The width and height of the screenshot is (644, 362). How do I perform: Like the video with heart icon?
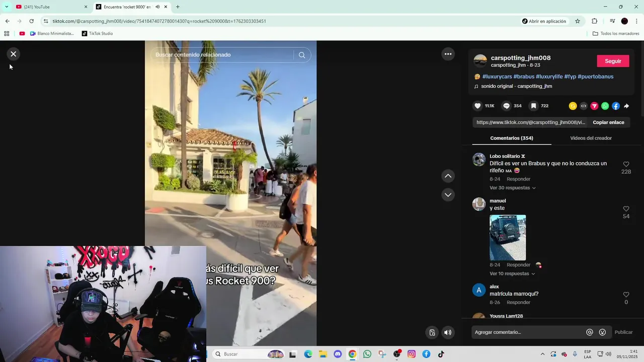tap(477, 106)
